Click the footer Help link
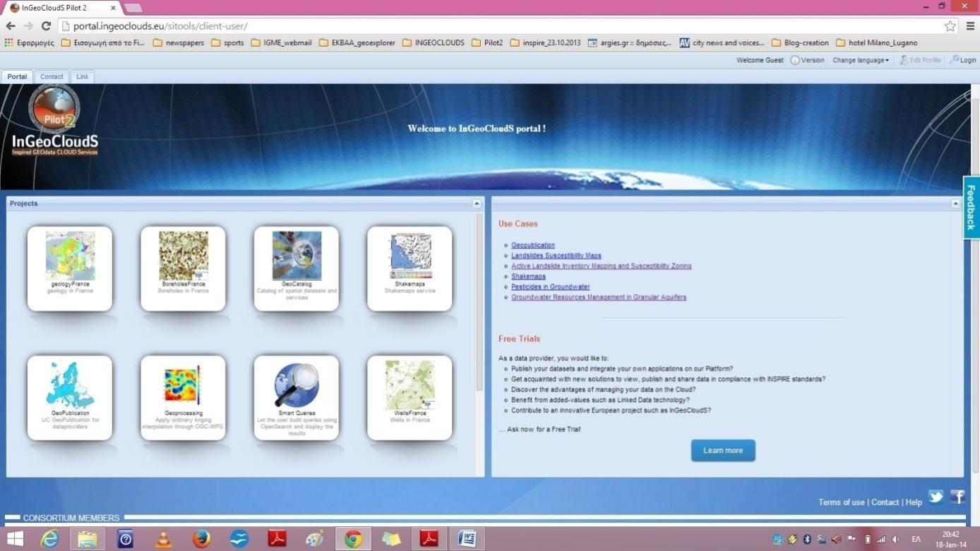Image resolution: width=980 pixels, height=551 pixels. point(914,502)
